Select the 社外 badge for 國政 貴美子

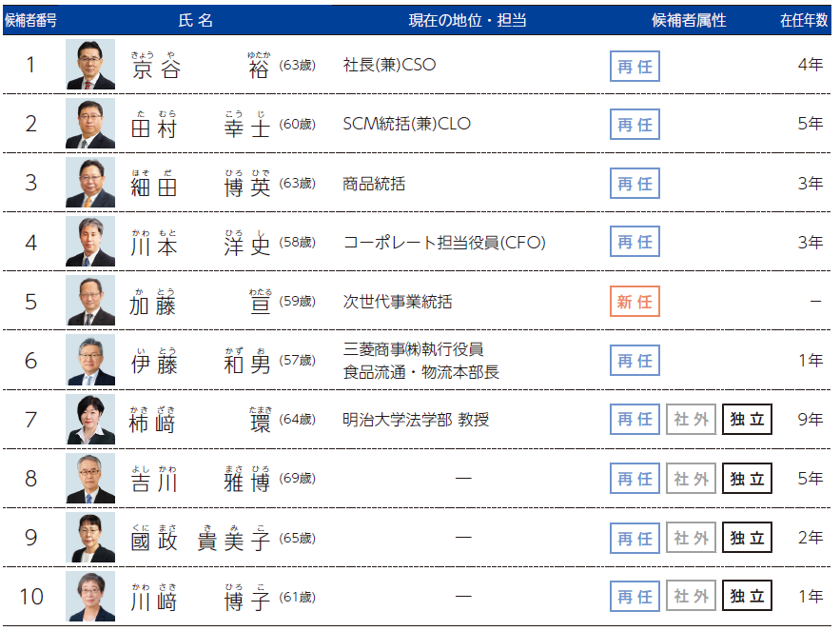[x=691, y=538]
